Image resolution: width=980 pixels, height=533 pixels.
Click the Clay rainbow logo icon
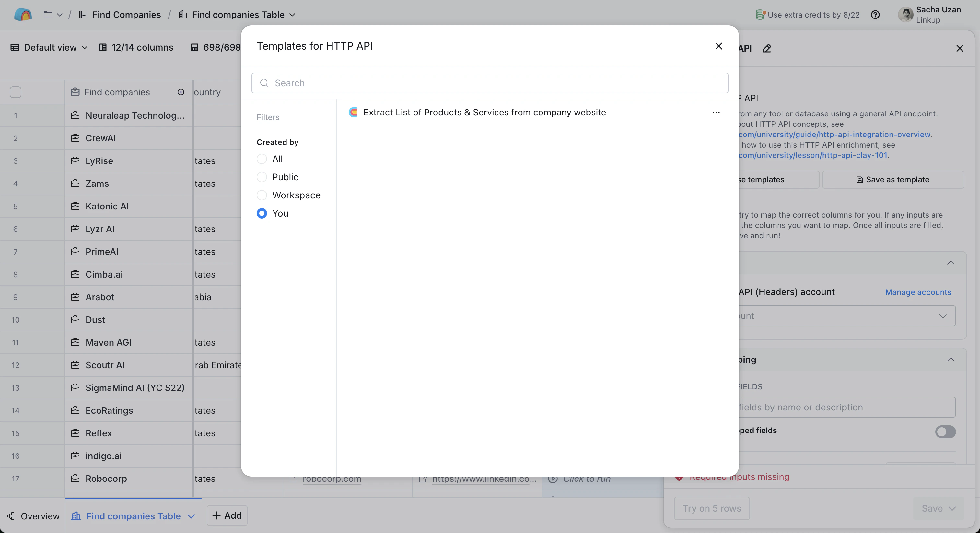click(23, 15)
